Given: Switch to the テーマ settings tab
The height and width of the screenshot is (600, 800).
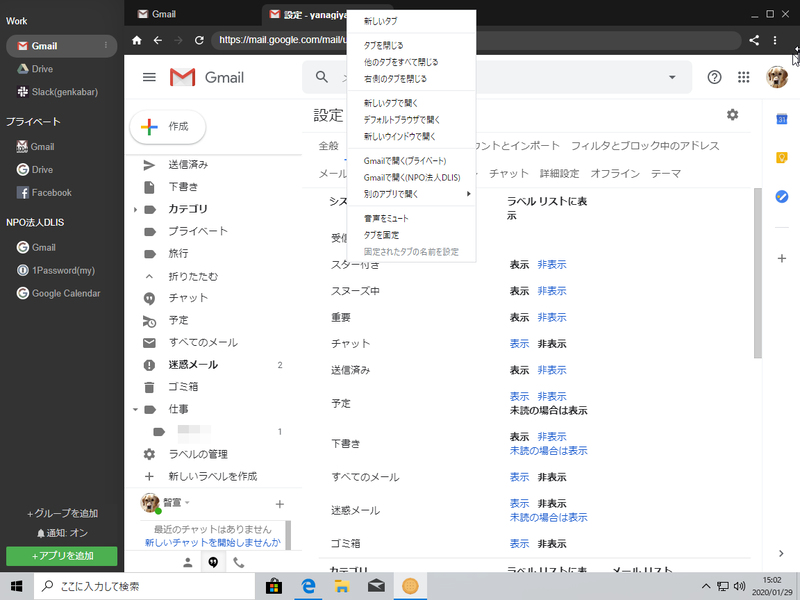Looking at the screenshot, I should point(665,173).
